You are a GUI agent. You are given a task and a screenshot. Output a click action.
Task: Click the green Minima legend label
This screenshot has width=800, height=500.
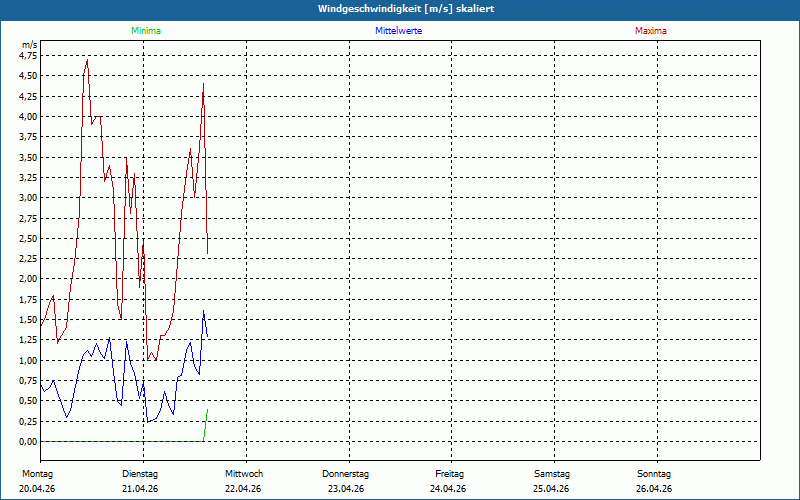146,31
